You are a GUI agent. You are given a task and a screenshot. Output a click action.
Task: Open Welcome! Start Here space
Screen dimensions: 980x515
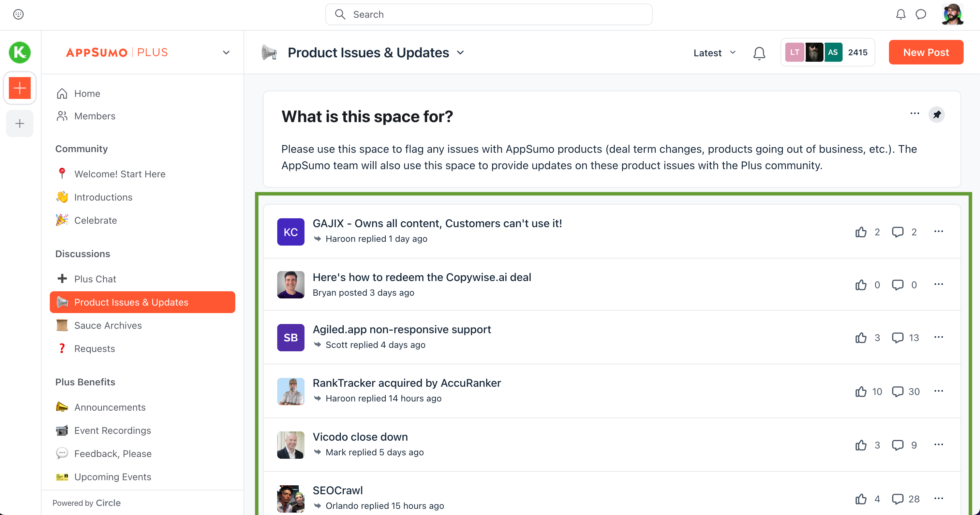point(119,174)
